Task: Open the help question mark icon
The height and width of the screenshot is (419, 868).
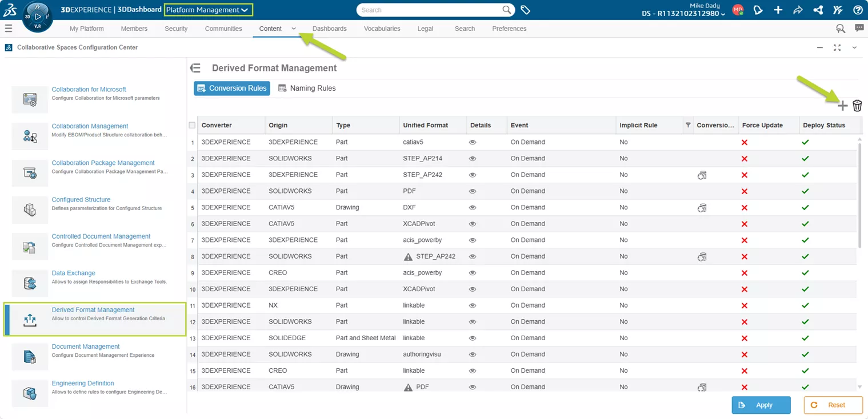Action: (x=858, y=10)
